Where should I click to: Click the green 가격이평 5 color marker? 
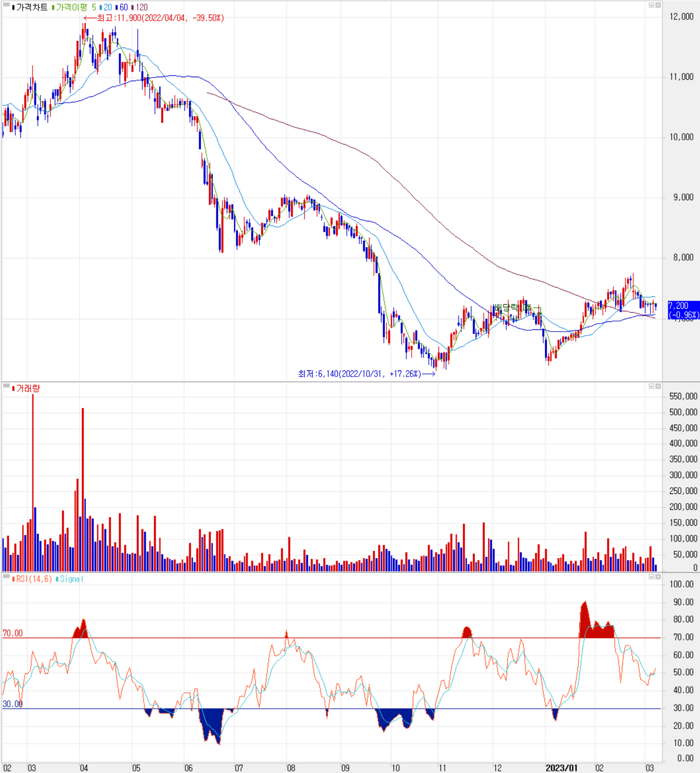click(x=53, y=7)
